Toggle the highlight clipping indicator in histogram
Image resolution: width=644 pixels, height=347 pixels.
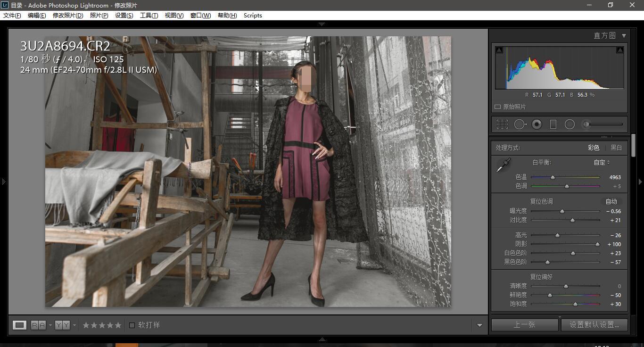[620, 50]
